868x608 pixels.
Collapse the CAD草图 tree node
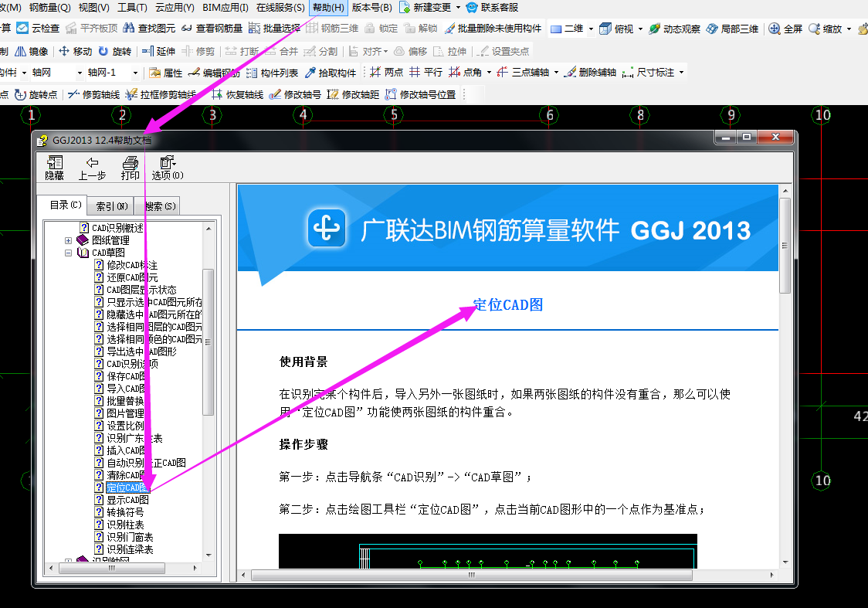pos(68,253)
